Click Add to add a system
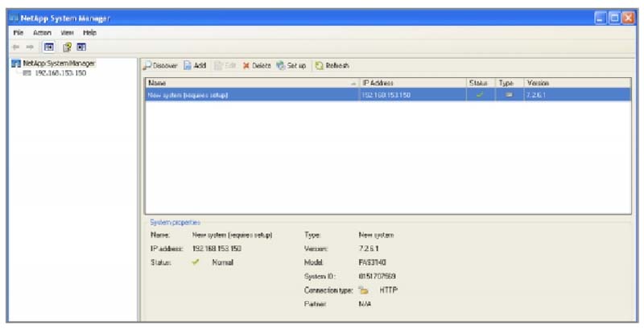Image resolution: width=644 pixels, height=329 pixels. [x=195, y=65]
